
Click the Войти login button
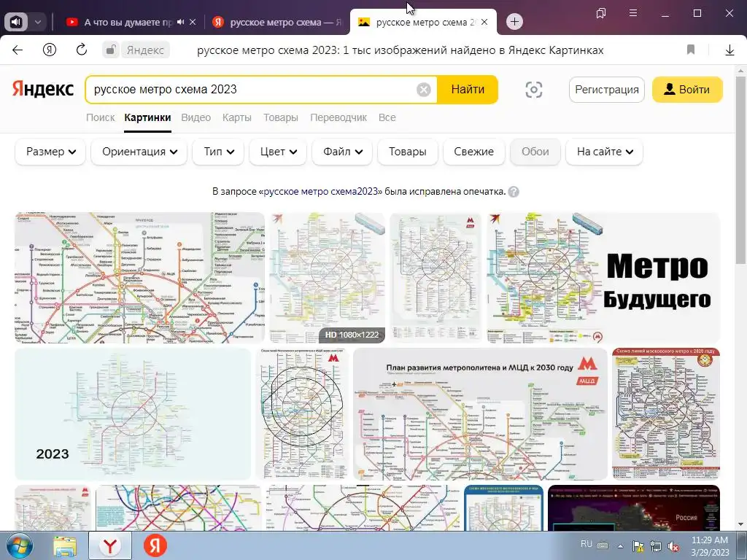pyautogui.click(x=687, y=90)
